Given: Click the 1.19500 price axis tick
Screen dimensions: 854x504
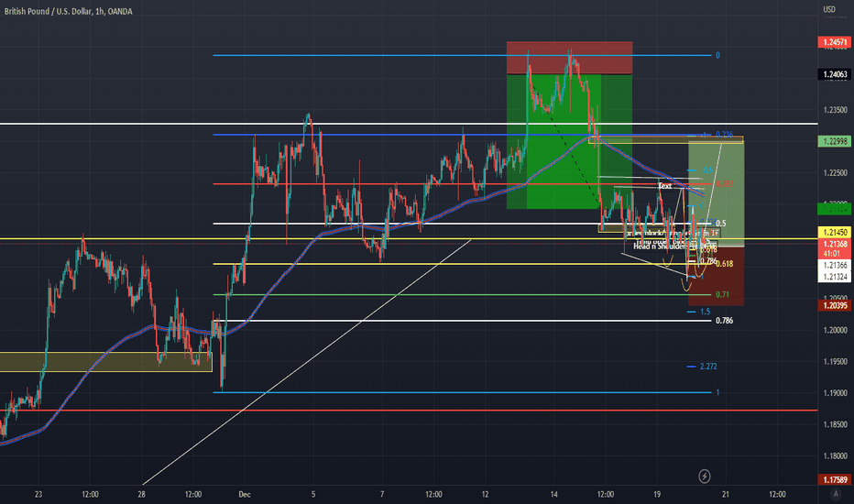Looking at the screenshot, I should click(835, 362).
